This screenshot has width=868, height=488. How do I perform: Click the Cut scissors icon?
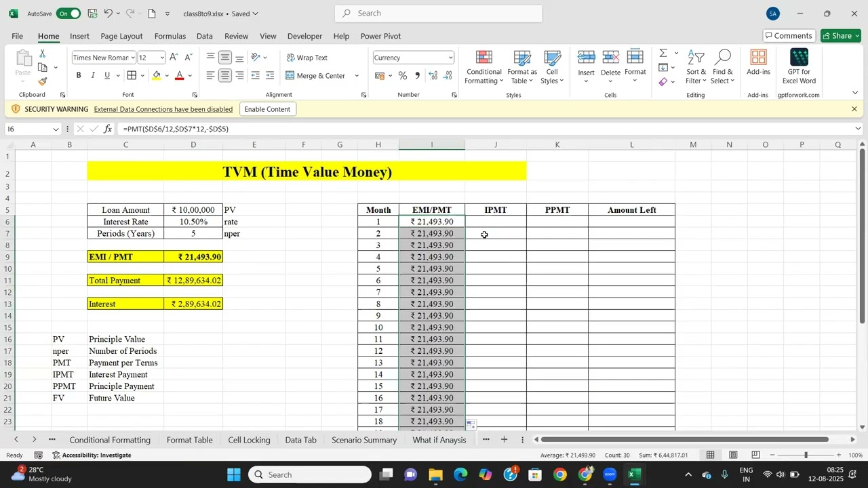click(43, 54)
